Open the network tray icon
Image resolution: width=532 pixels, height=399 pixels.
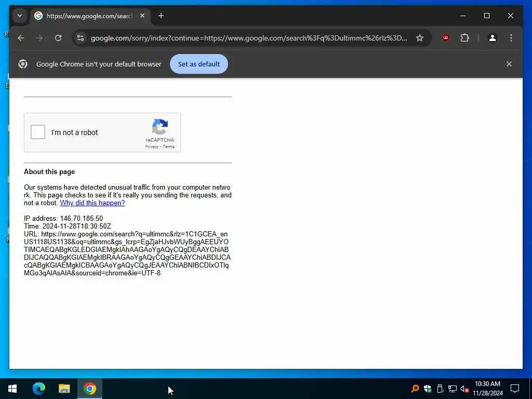coord(453,389)
